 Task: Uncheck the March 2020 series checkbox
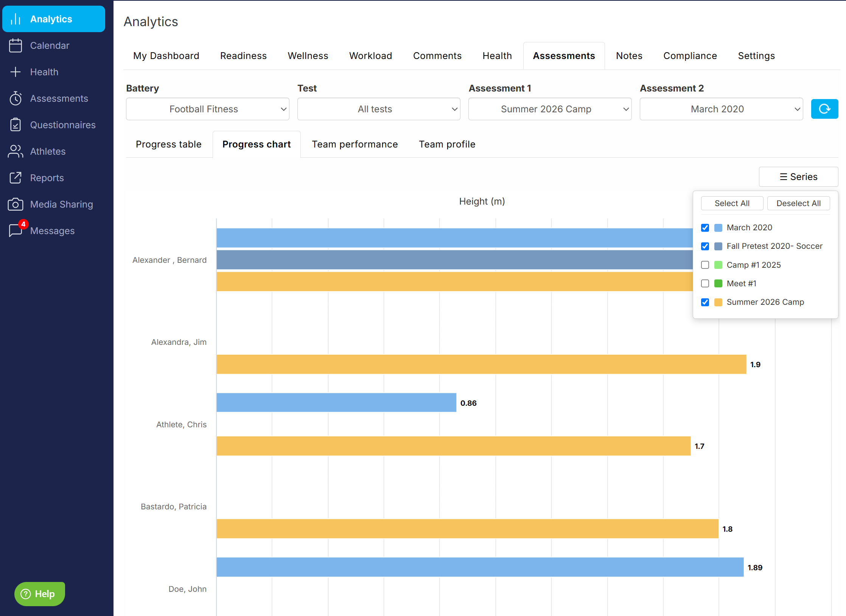tap(705, 228)
